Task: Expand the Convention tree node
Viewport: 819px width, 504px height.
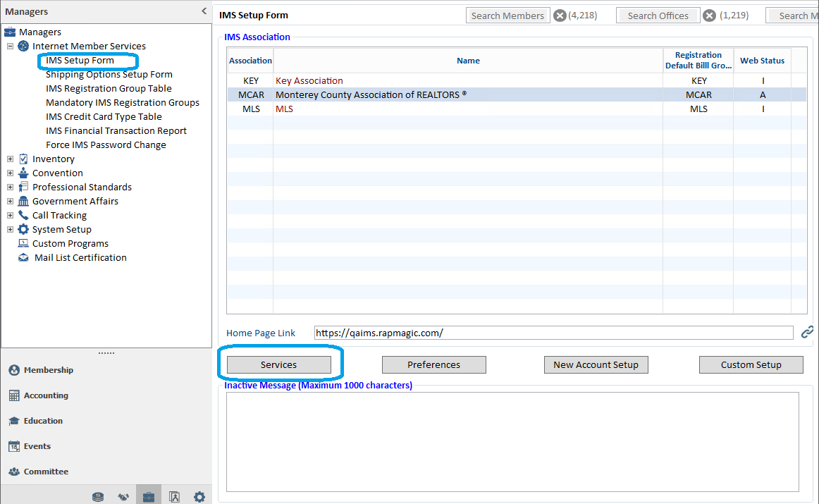Action: [10, 173]
